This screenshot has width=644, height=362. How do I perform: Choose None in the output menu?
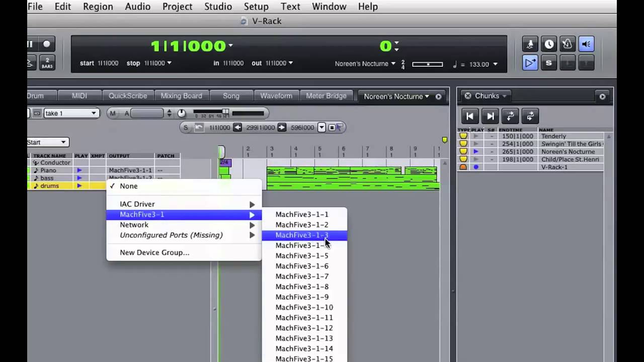[x=184, y=186]
